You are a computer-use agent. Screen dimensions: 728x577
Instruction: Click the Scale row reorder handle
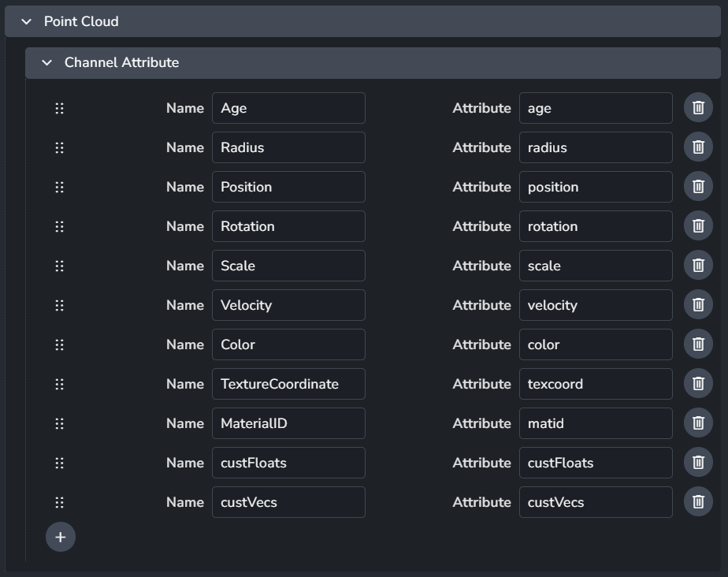[x=59, y=266]
